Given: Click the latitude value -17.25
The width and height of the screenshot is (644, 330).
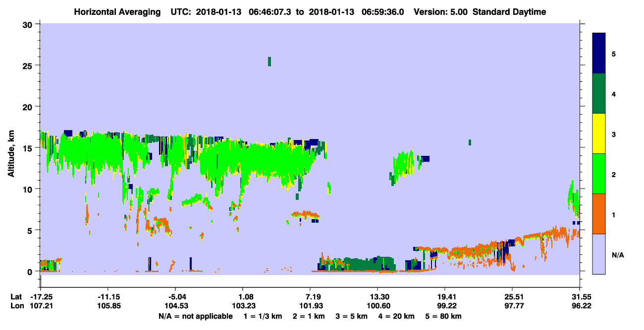Looking at the screenshot, I should [41, 297].
